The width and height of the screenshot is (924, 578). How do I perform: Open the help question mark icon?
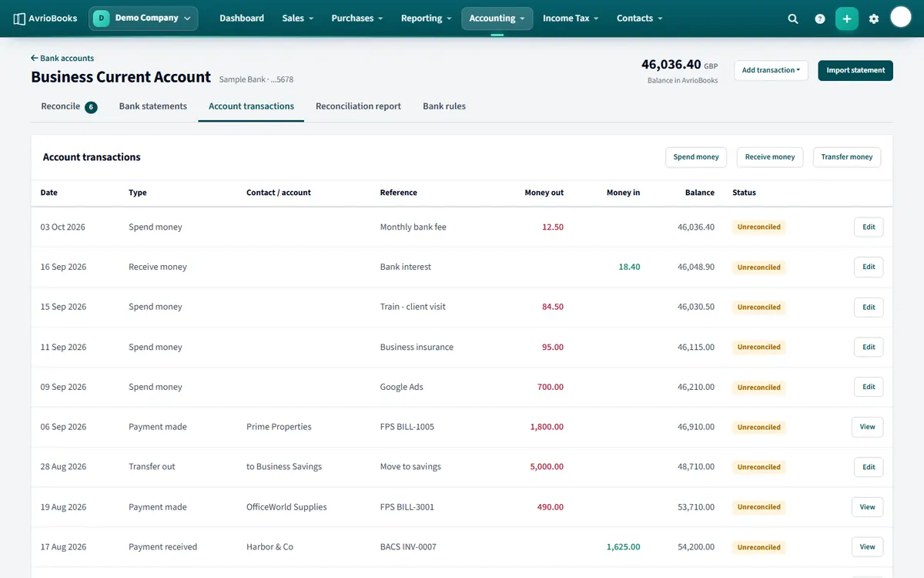[x=820, y=18]
